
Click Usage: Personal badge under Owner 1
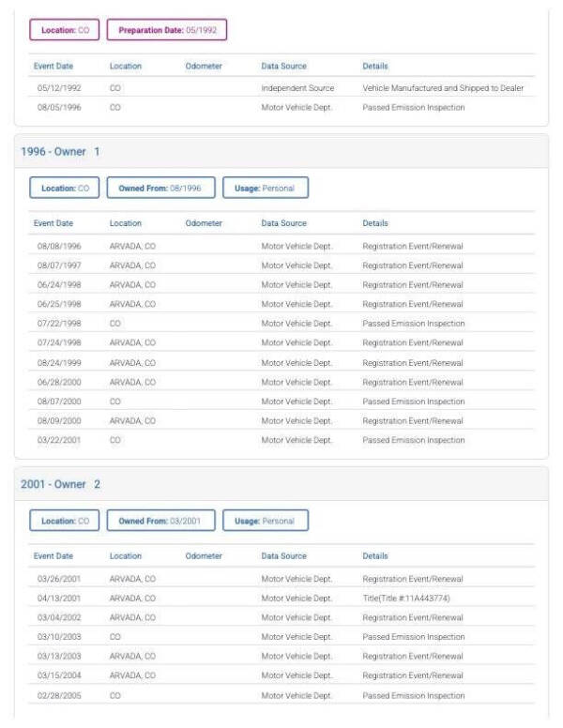pyautogui.click(x=265, y=188)
